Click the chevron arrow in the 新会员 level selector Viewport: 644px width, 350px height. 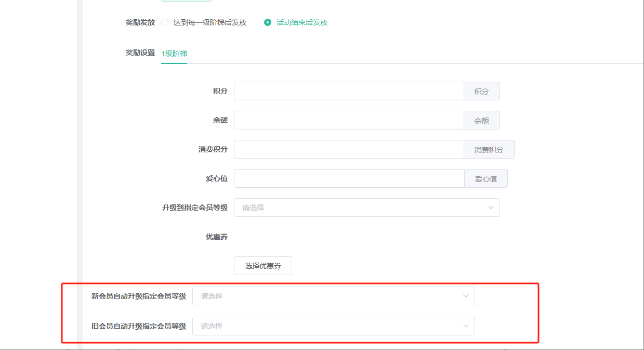(466, 296)
